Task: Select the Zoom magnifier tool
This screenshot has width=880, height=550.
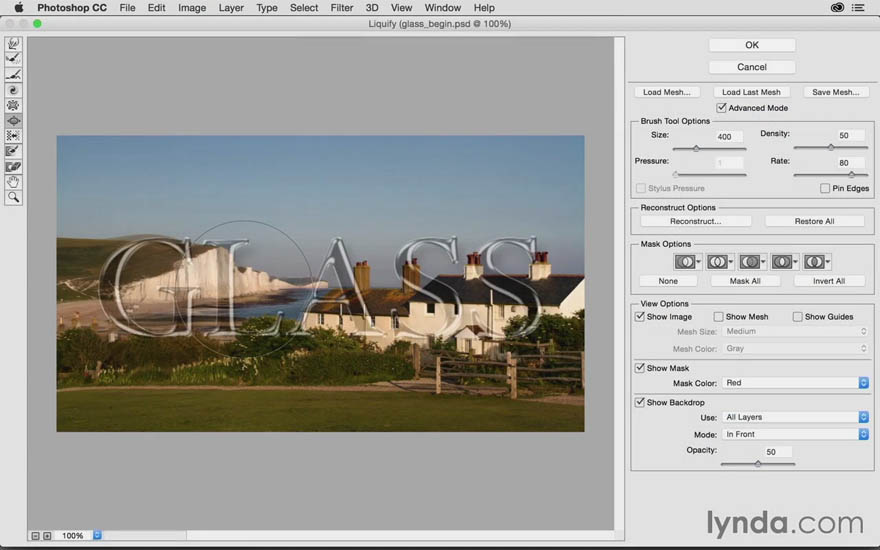Action: tap(13, 198)
